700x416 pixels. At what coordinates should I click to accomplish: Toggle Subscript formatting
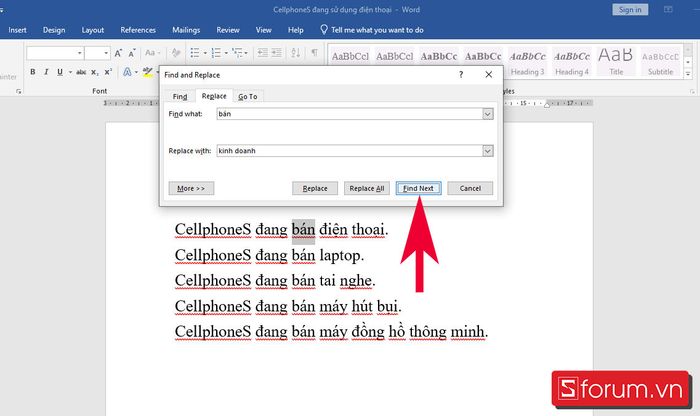95,72
